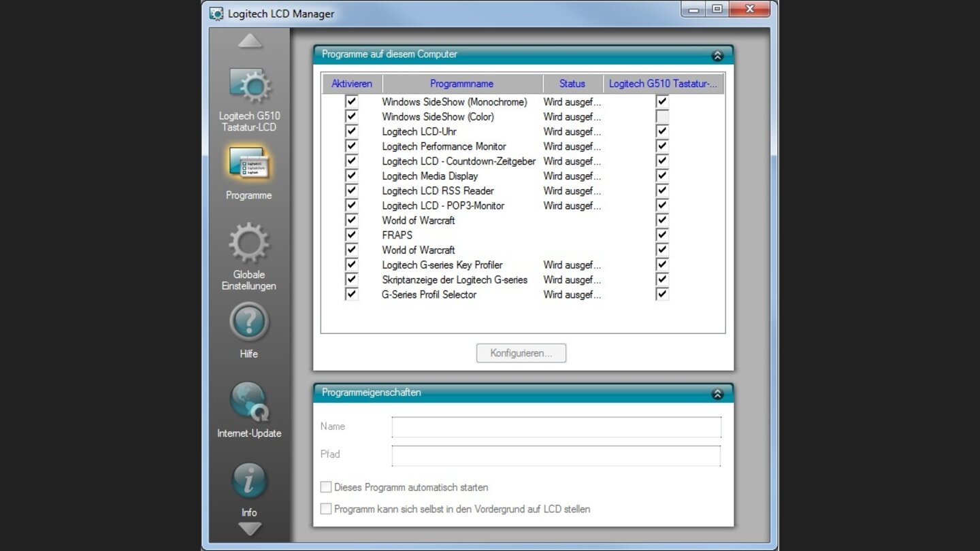
Task: Sort by the Status column header
Action: coord(572,84)
